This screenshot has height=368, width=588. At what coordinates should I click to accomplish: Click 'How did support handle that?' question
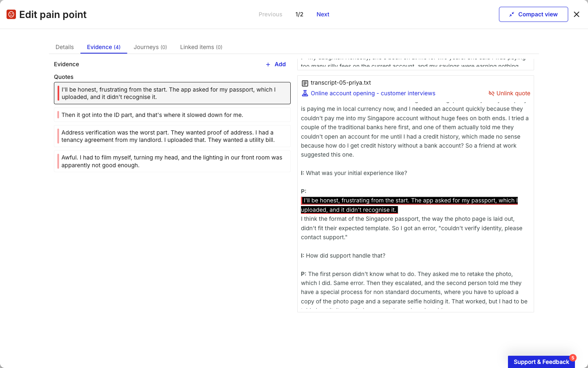[x=345, y=256]
